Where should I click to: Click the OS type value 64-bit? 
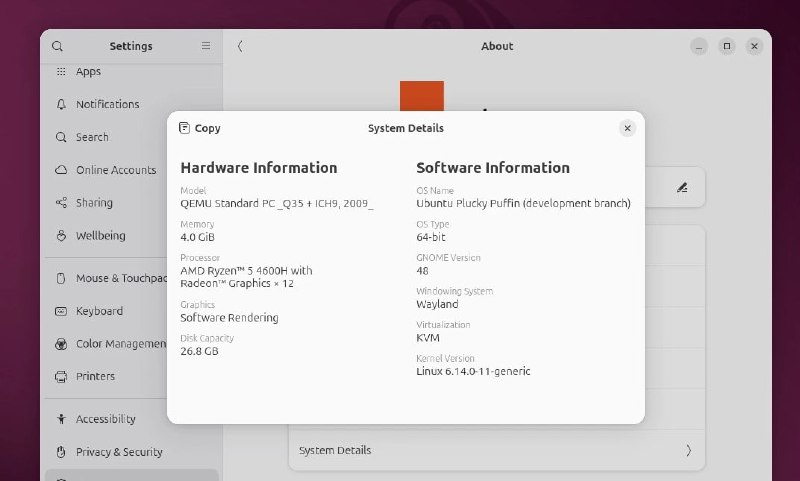click(431, 237)
